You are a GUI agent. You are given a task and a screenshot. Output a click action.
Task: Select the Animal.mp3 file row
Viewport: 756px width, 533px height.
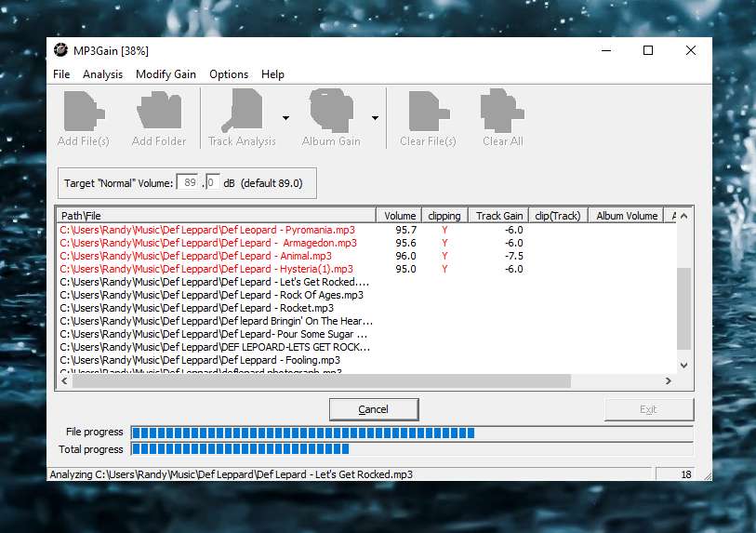[367, 256]
